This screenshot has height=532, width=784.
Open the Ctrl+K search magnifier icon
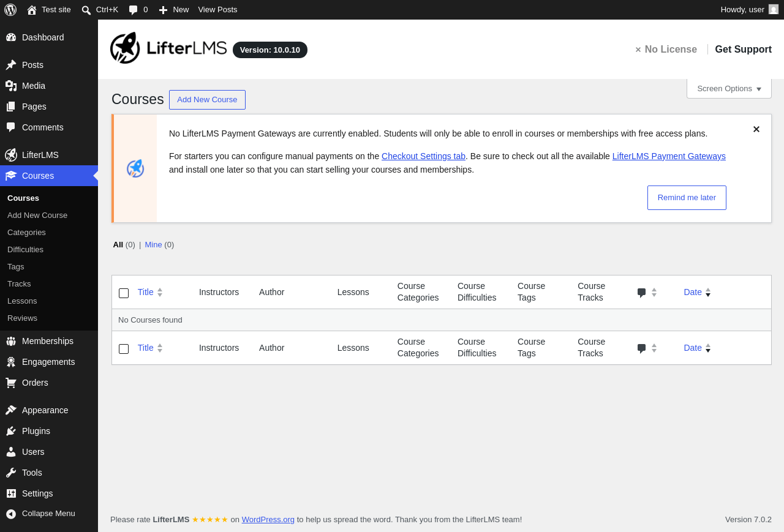click(86, 10)
